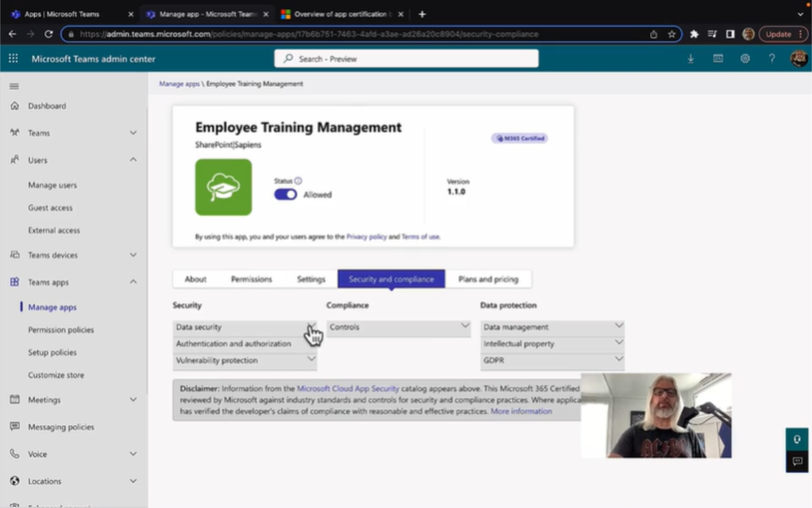Click the Teams apps icon
The image size is (812, 508).
pyautogui.click(x=15, y=282)
